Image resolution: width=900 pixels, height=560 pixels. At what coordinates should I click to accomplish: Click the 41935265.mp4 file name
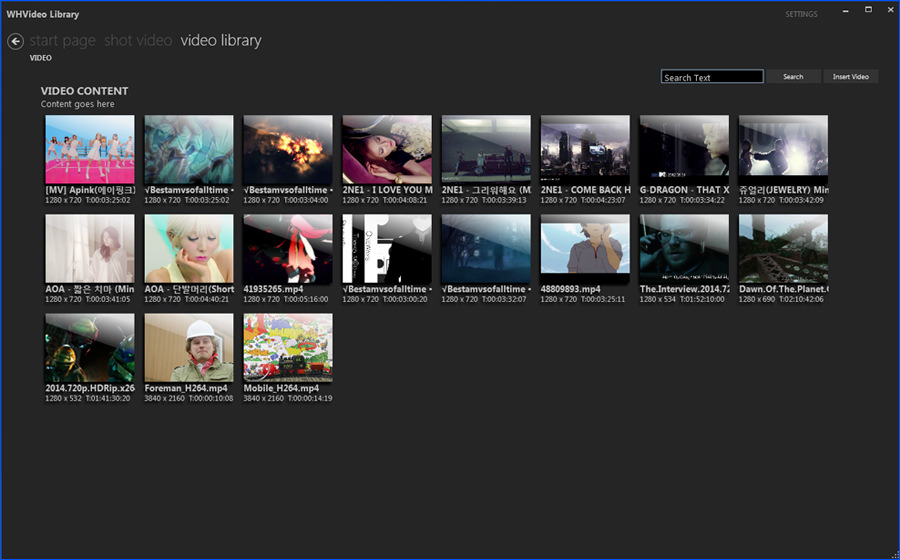pos(273,289)
